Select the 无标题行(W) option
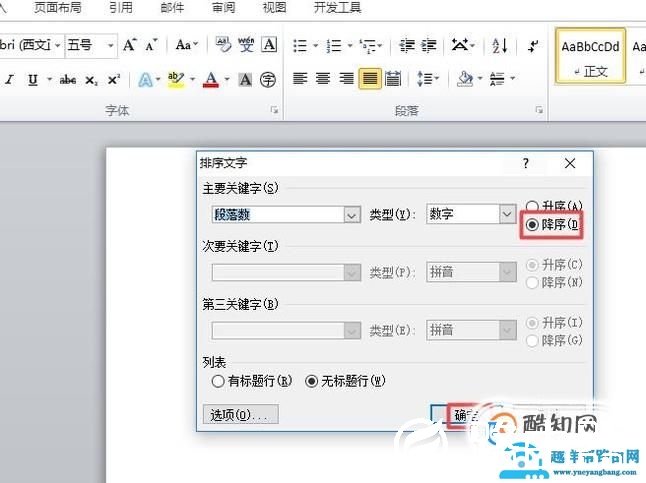The width and height of the screenshot is (646, 483). pos(345,381)
